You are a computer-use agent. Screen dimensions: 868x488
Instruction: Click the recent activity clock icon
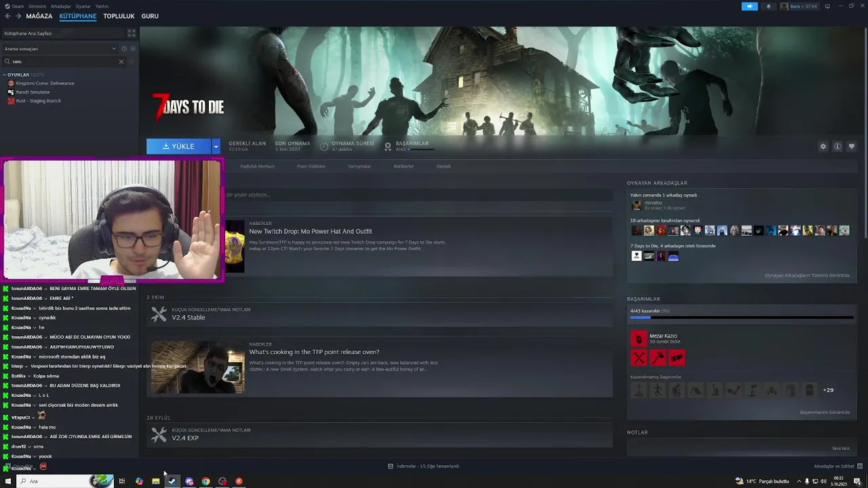(x=124, y=49)
